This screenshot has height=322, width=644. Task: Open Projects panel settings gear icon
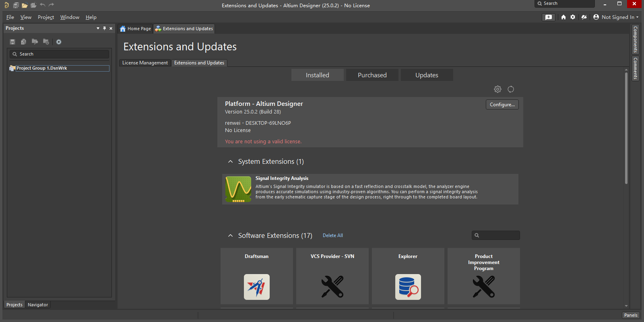pos(59,42)
